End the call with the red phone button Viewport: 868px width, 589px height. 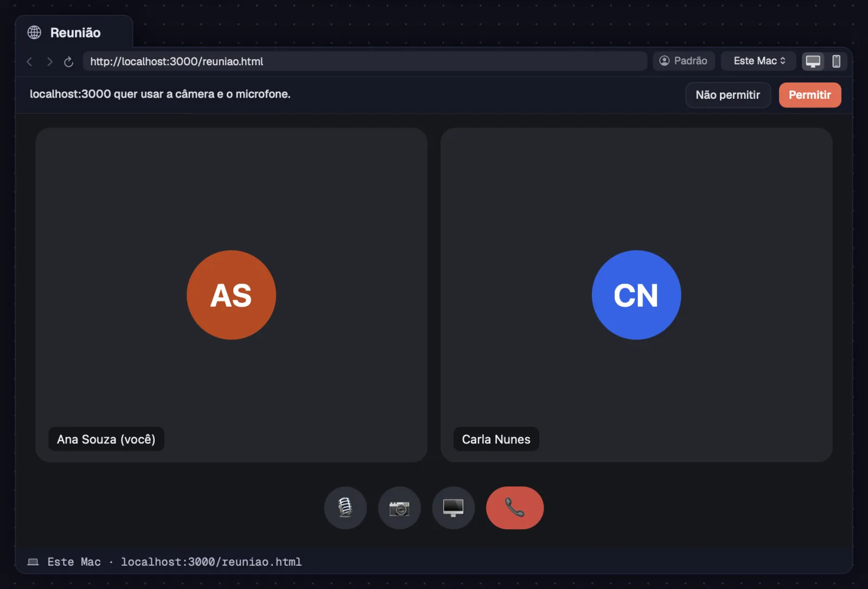515,508
